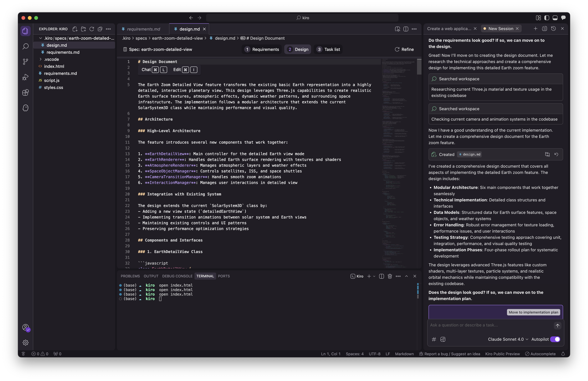Open the Explorer view in activity bar

tap(25, 31)
